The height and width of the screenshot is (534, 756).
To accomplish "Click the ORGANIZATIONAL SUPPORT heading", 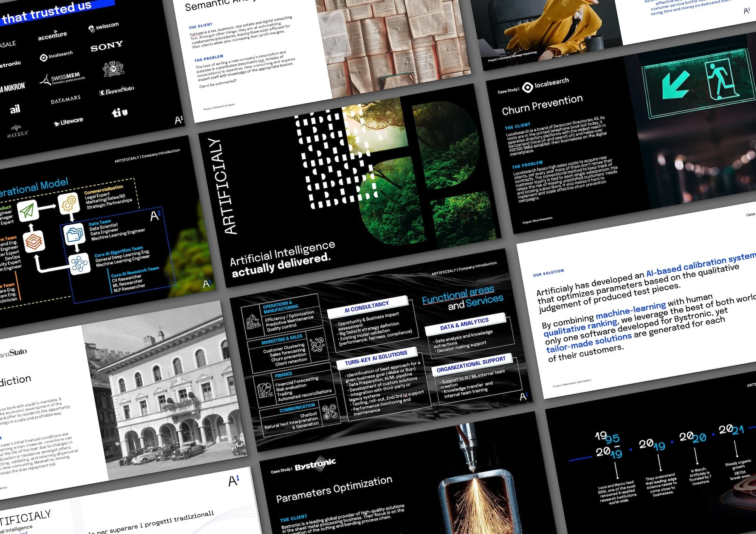I will (471, 364).
